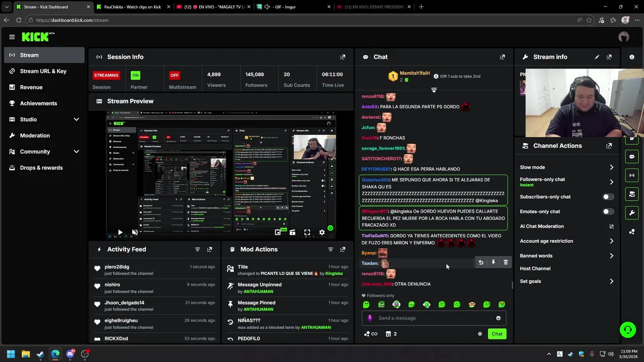Toggle Subscribers-only chat switch

coord(608,197)
